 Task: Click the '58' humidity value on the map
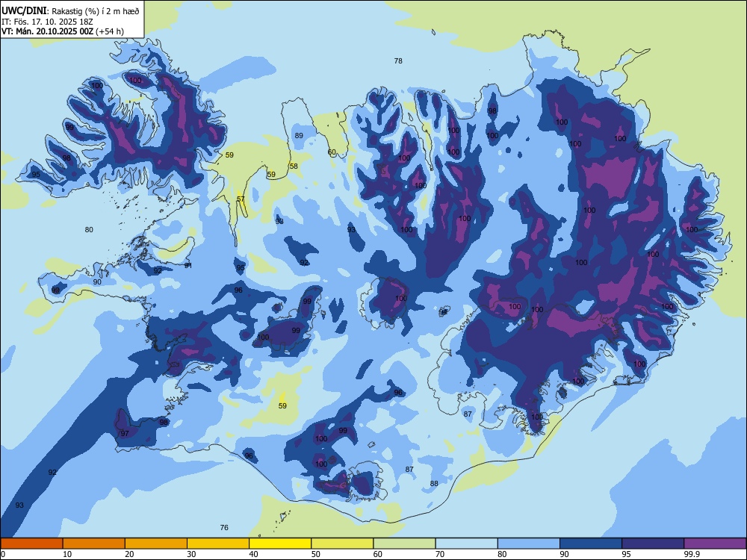294,167
